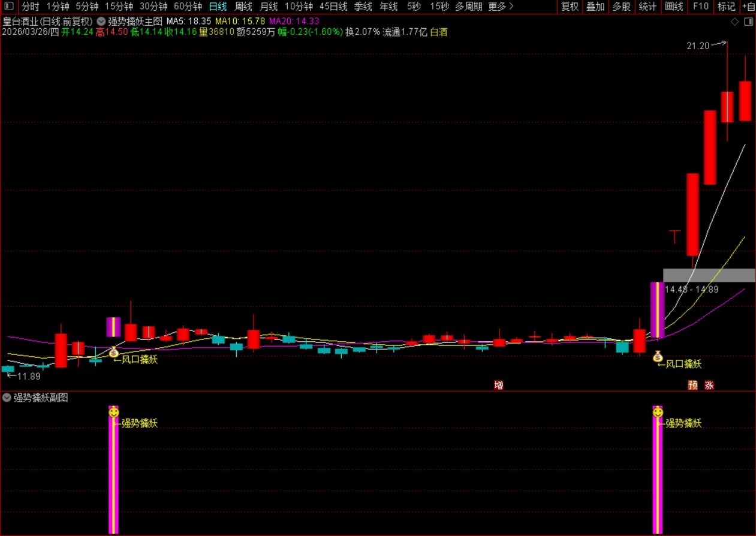Click the 低14.14 low price value
Image resolution: width=756 pixels, height=536 pixels.
[146, 32]
